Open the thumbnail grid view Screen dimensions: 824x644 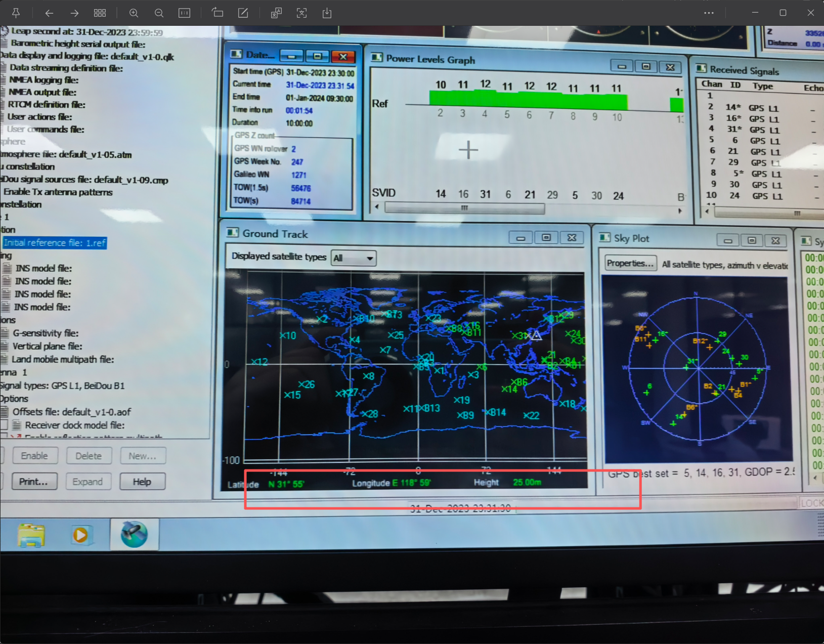[100, 13]
